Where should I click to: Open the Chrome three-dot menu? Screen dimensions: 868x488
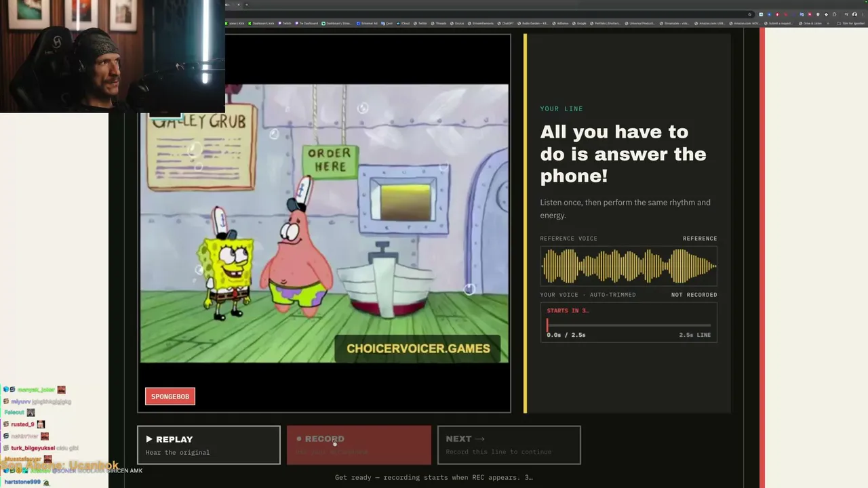[863, 14]
